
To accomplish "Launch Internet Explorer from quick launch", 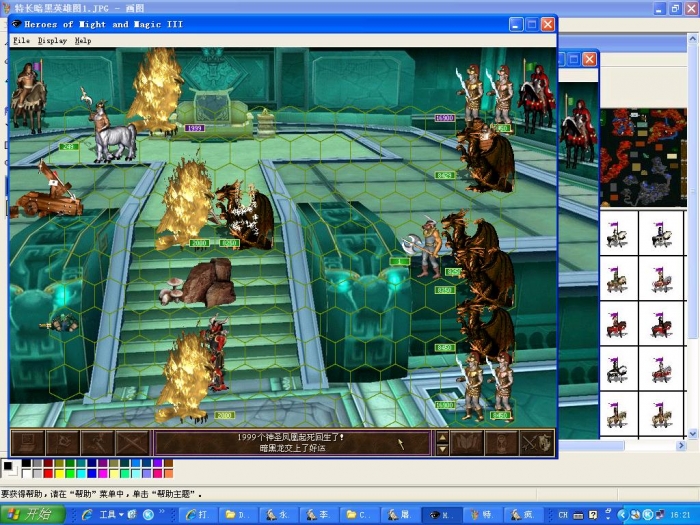I will click(x=87, y=515).
